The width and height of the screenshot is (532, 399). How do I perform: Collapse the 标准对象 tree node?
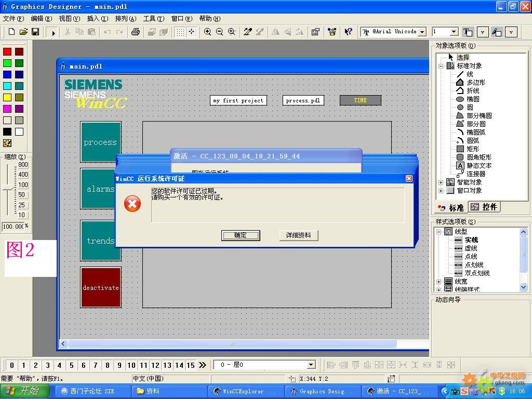click(441, 66)
